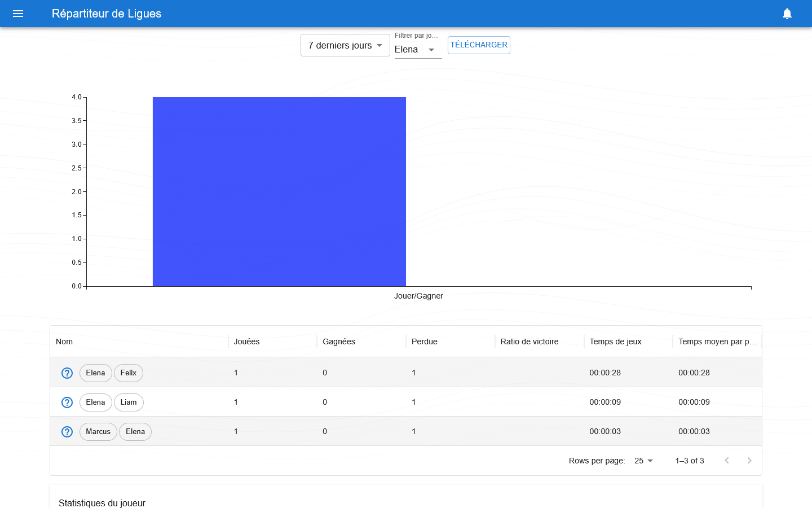This screenshot has height=508, width=812.
Task: Open the 'Filtrer par joueur' dropdown
Action: [417, 50]
